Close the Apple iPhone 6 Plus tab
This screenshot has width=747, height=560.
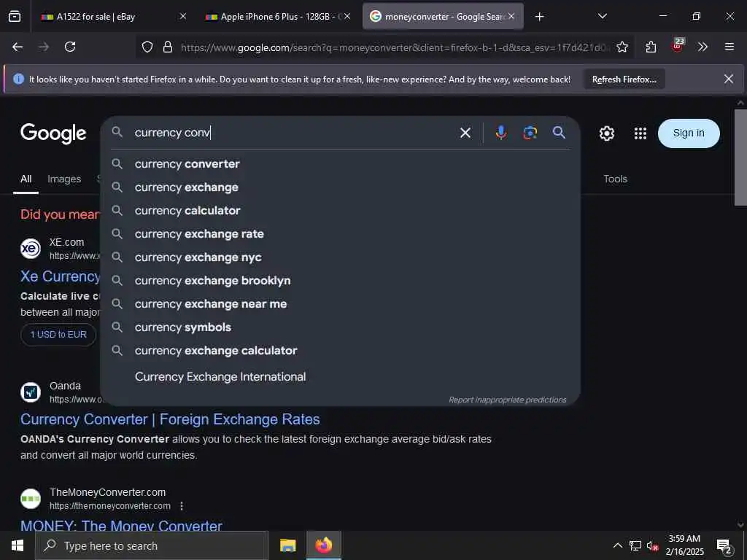point(347,16)
